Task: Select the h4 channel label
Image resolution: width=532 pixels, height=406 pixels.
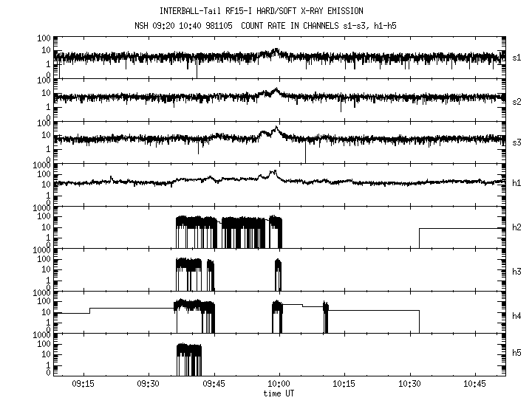Action: coord(518,315)
